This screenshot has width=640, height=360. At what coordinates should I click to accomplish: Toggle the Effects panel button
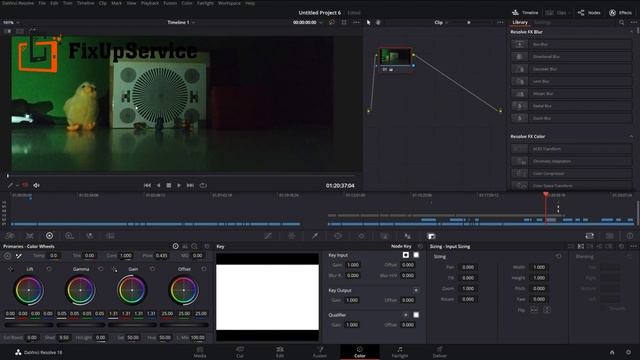(620, 13)
